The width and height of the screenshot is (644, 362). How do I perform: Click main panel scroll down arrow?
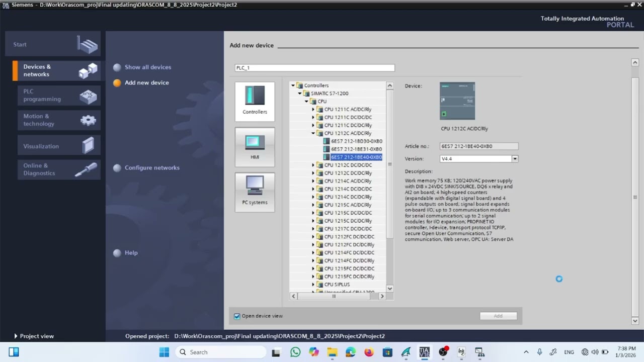635,321
